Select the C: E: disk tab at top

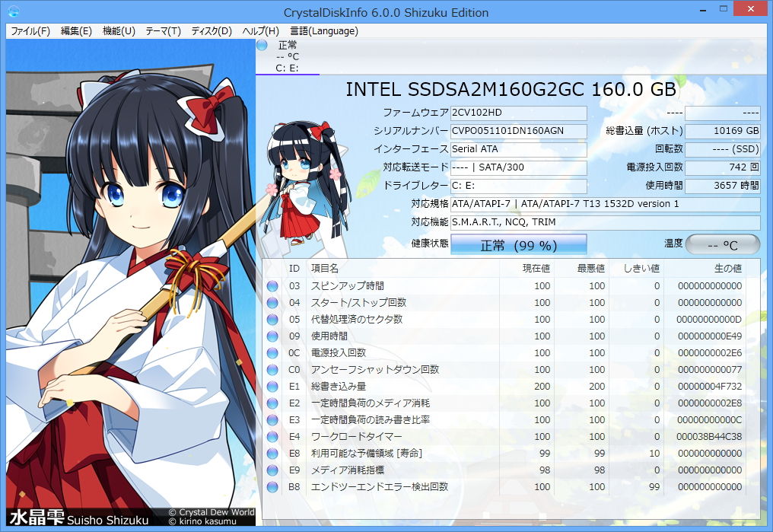tap(288, 56)
